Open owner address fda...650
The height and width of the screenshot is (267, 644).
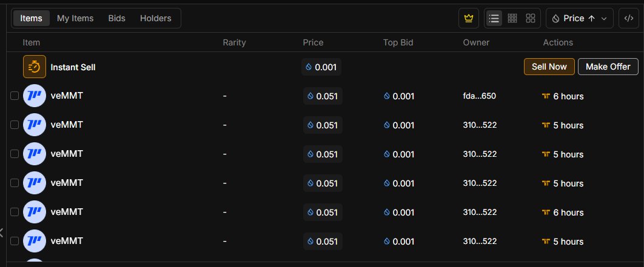pyautogui.click(x=479, y=96)
